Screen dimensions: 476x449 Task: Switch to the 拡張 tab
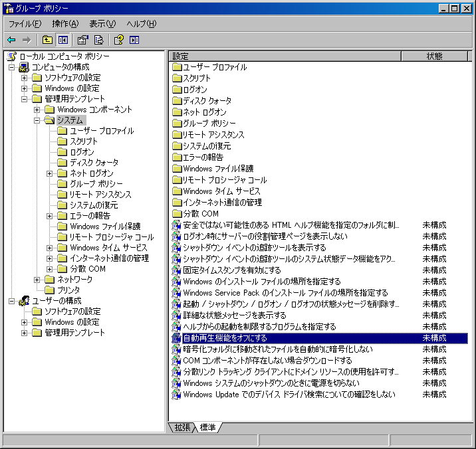[182, 427]
